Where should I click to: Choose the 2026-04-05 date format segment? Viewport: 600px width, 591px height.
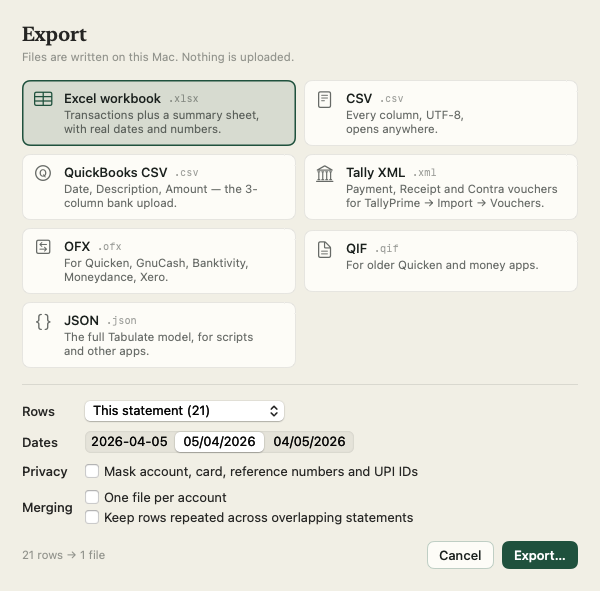129,442
